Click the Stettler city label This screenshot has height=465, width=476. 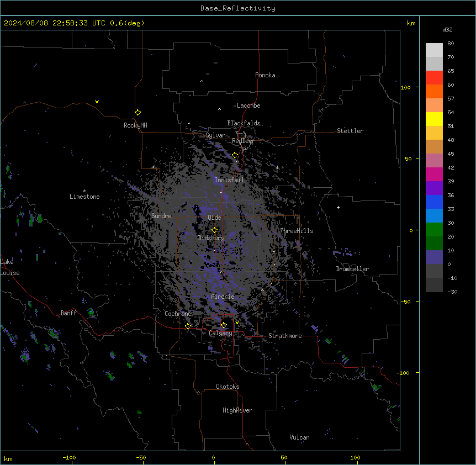[350, 131]
